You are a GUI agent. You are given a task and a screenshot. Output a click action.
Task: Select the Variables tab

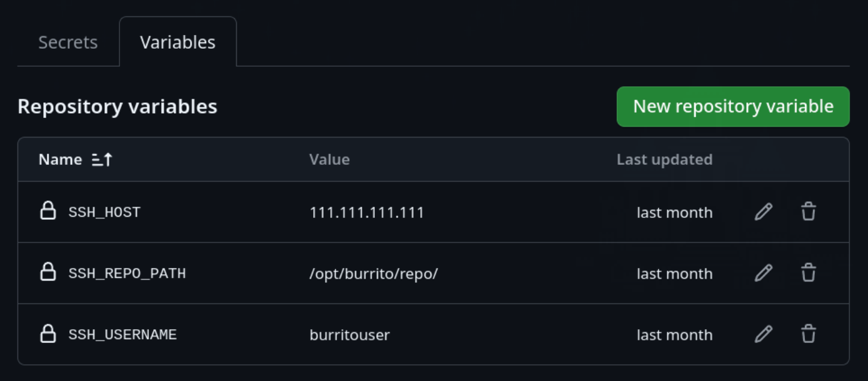click(x=177, y=42)
